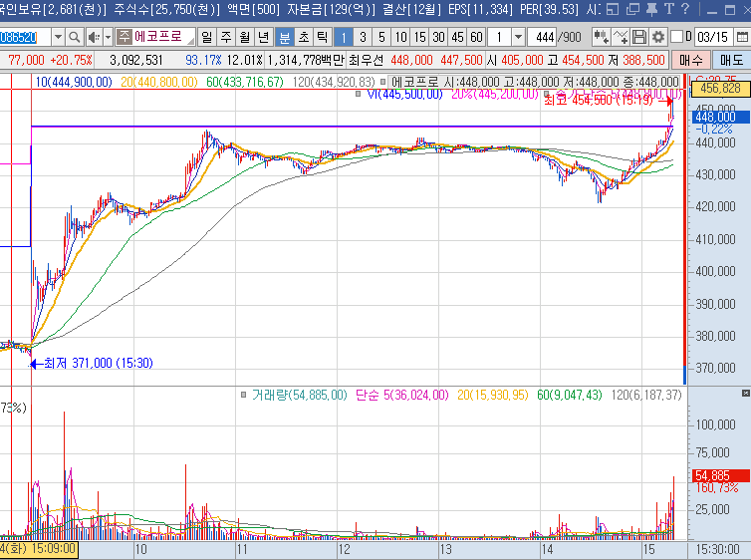Screen dimensions: 751x560
Task: Click the 60-period moving average label
Action: pos(245,82)
